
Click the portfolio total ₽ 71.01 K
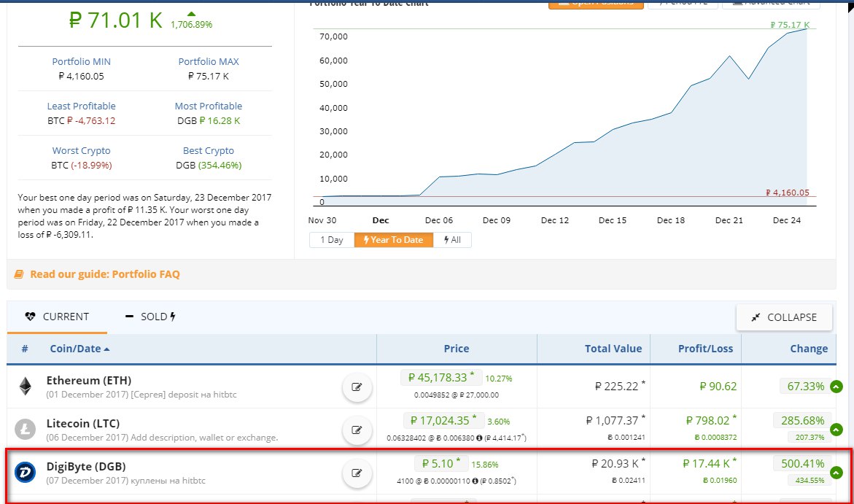(x=115, y=20)
